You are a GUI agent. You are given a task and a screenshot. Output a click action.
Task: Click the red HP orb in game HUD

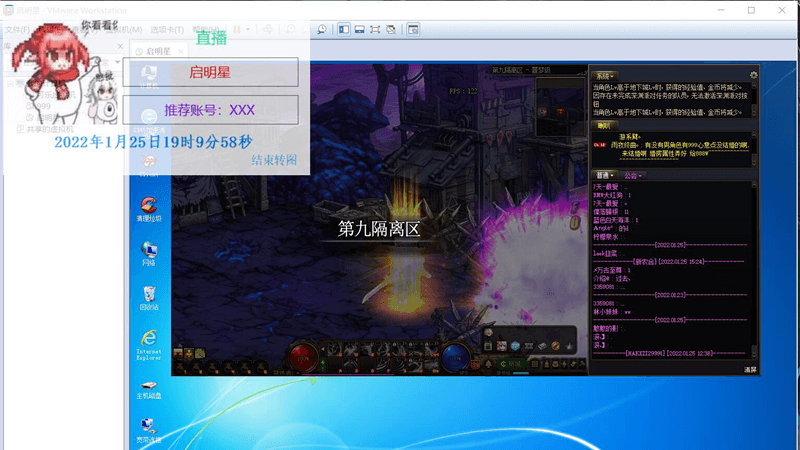pos(304,357)
